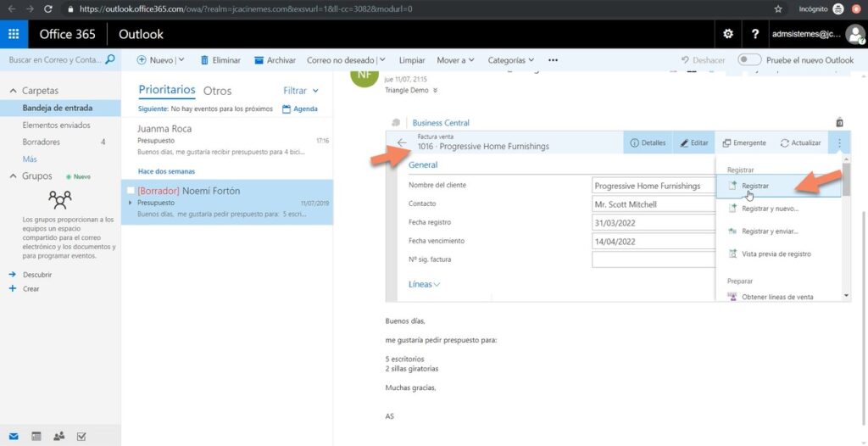Select the Elementos enviados folder

pyautogui.click(x=57, y=125)
